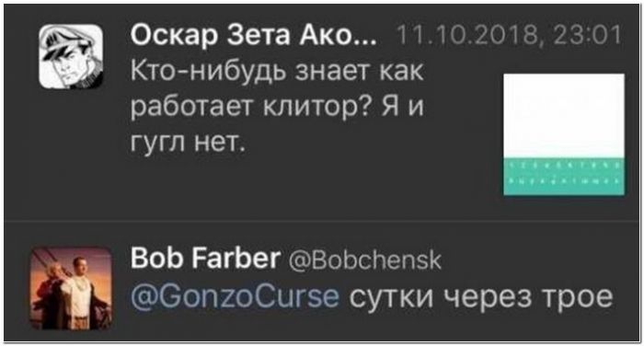This screenshot has width=644, height=346.
Task: Tap the divider between the two tweets
Action: [322, 221]
